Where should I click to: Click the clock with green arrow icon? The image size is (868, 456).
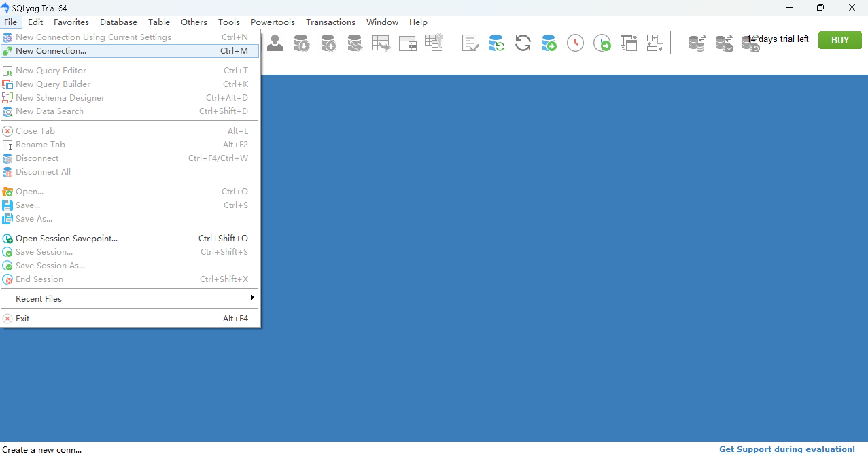pyautogui.click(x=602, y=43)
